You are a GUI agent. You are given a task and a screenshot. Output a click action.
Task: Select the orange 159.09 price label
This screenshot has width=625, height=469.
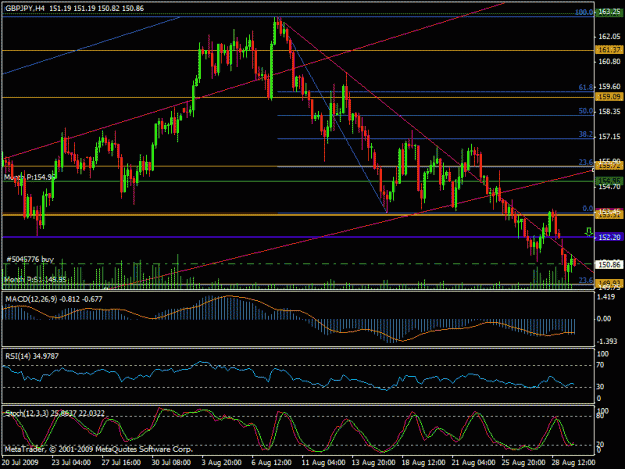[x=609, y=97]
